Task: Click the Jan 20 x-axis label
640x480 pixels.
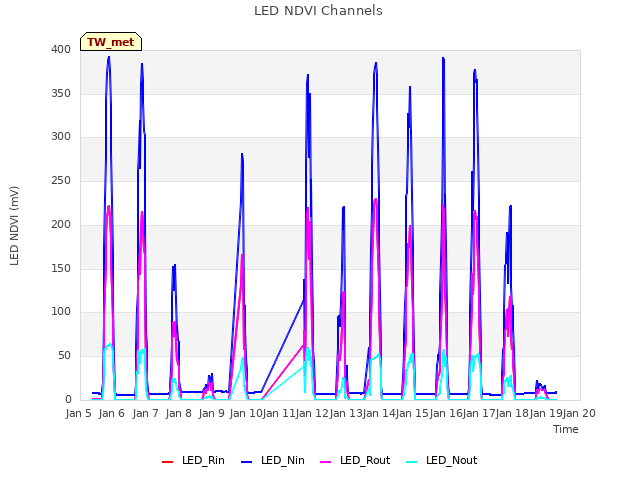Action: point(579,413)
